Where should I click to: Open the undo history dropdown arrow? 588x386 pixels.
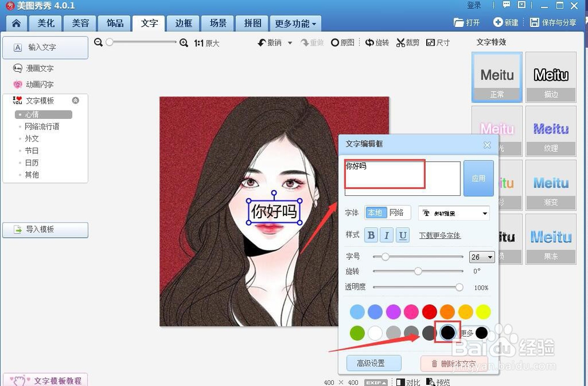pos(290,43)
